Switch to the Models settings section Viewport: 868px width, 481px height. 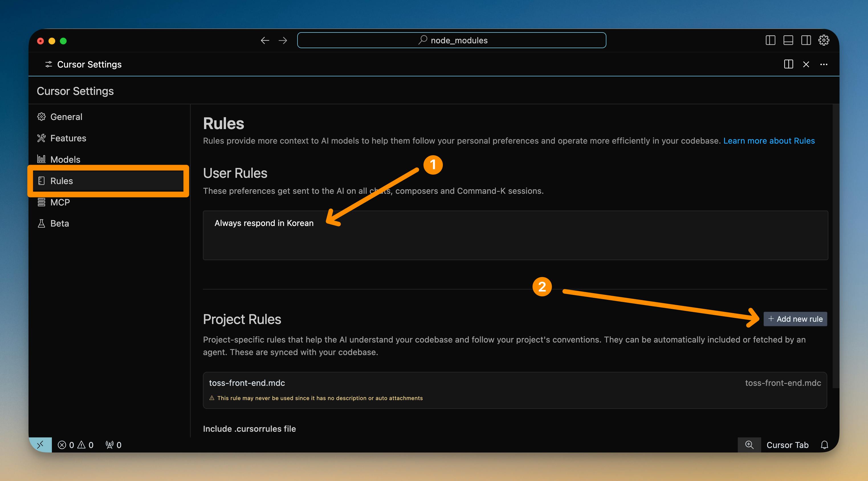[x=65, y=160]
